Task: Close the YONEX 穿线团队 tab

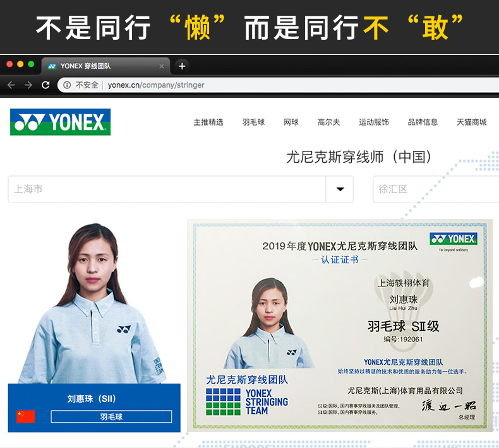Action: coord(162,66)
